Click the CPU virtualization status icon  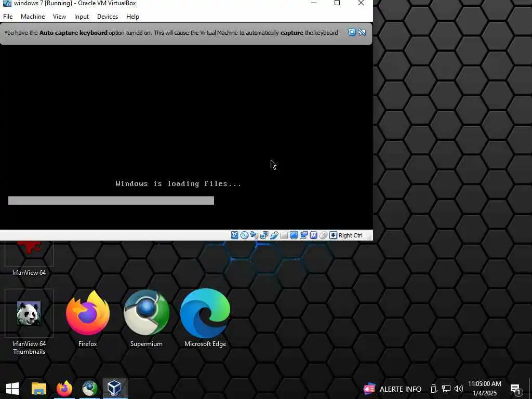pos(313,235)
